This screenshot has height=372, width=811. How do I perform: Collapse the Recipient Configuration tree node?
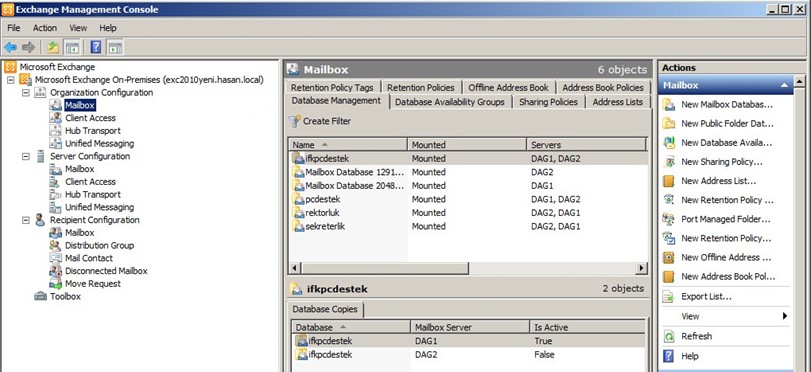click(26, 220)
